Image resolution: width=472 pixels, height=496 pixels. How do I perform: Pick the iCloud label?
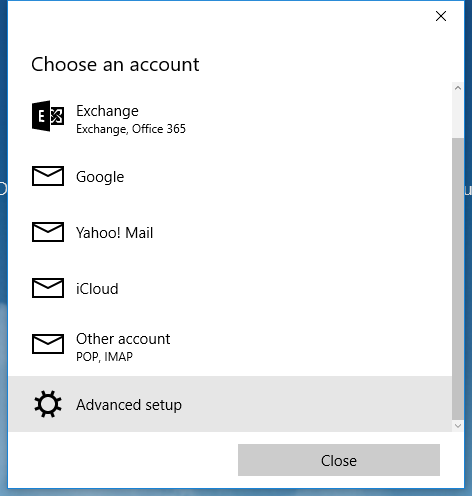[97, 289]
